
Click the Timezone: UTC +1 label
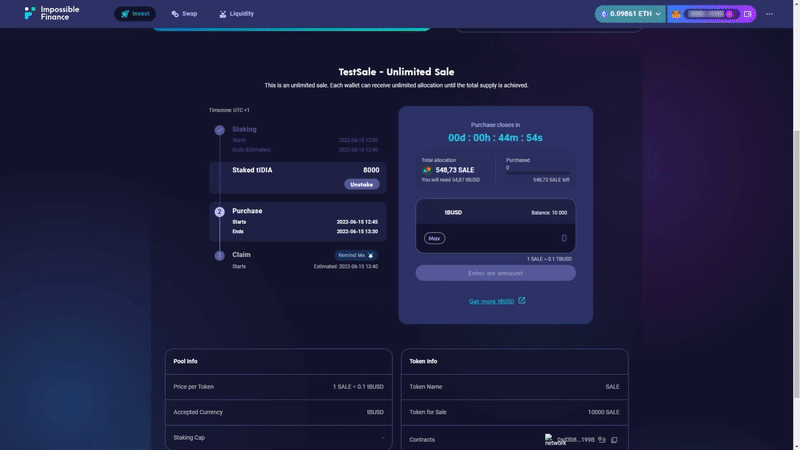(x=229, y=110)
